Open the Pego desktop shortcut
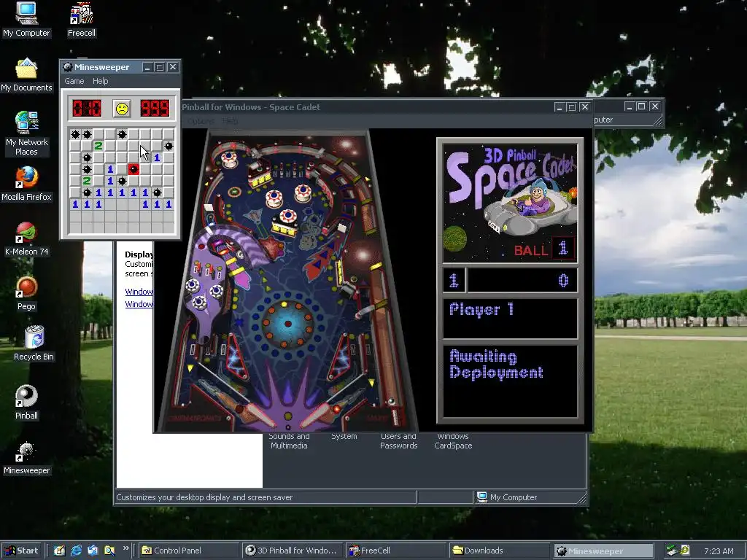Image resolution: width=747 pixels, height=560 pixels. [x=26, y=293]
